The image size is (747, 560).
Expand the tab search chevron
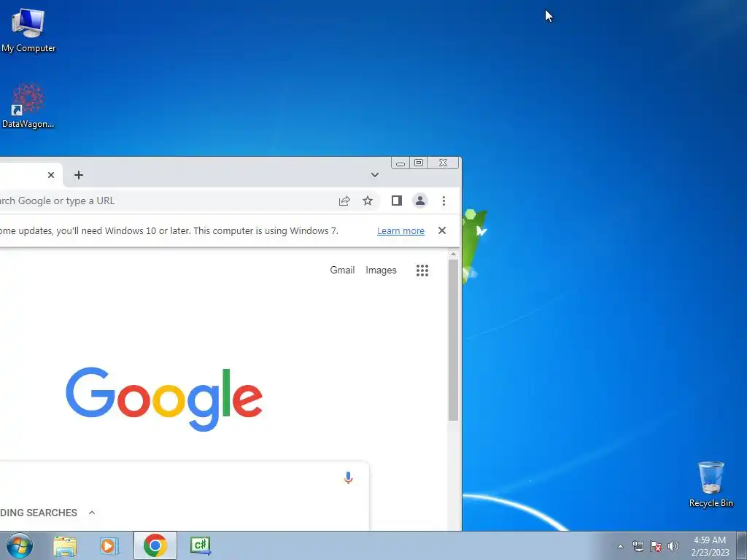(x=375, y=175)
